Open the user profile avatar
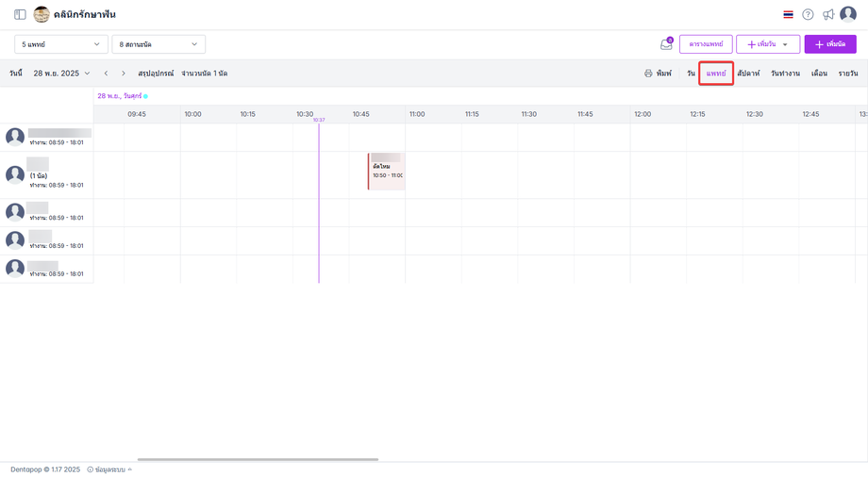Screen dimensions: 868x477 848,14
